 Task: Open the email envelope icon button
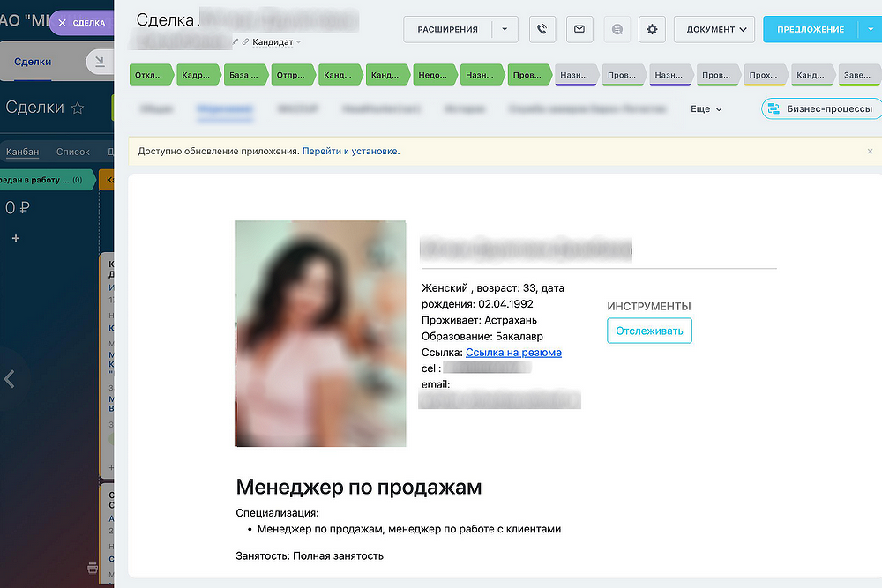coord(579,29)
